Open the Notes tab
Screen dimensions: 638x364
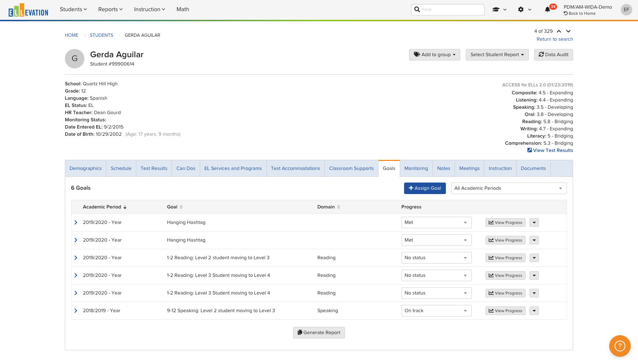coord(444,168)
